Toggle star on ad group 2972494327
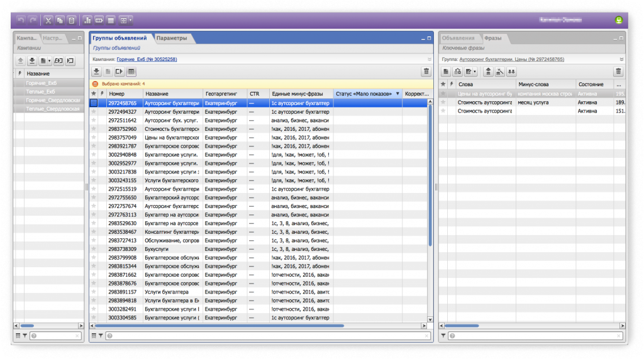 coord(94,111)
